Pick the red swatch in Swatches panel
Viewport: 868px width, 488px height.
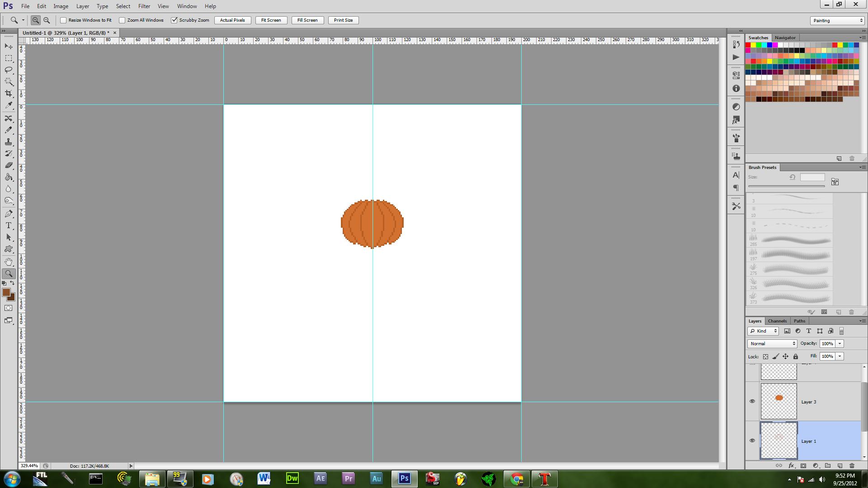coord(748,45)
